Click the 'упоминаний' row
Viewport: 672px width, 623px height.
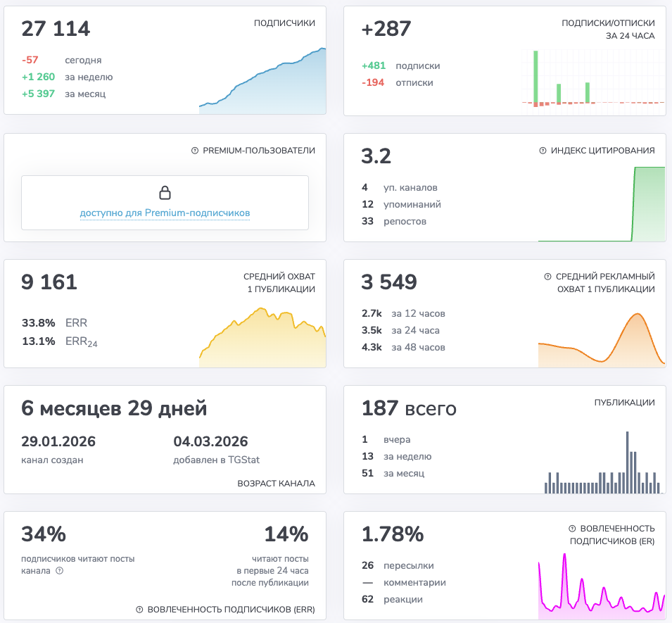click(x=401, y=204)
